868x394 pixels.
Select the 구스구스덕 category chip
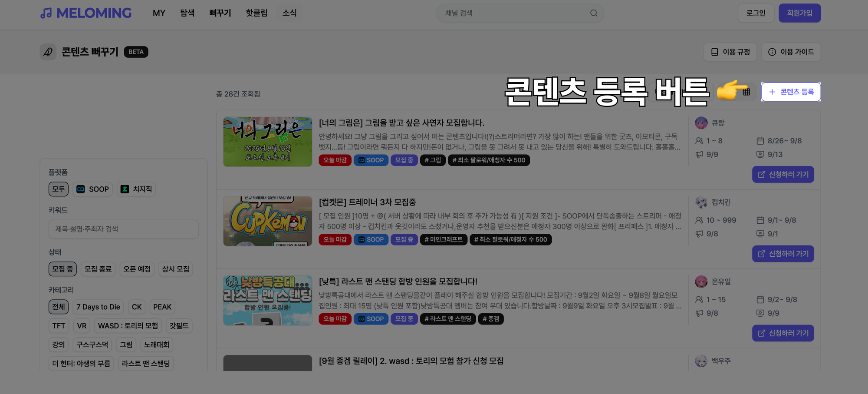(x=92, y=344)
